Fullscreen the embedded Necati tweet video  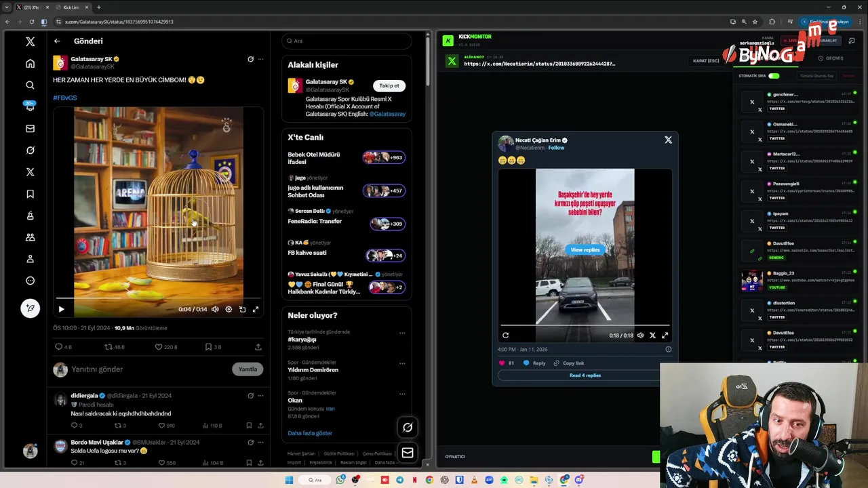665,335
